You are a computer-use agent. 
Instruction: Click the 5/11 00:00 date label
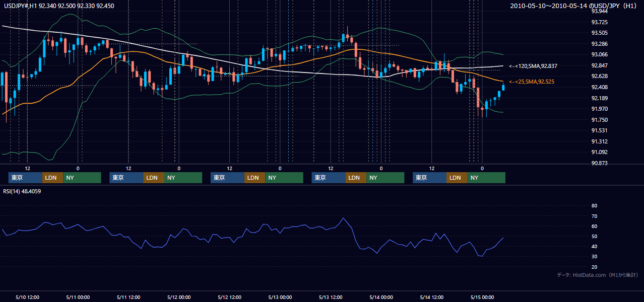tap(78, 297)
